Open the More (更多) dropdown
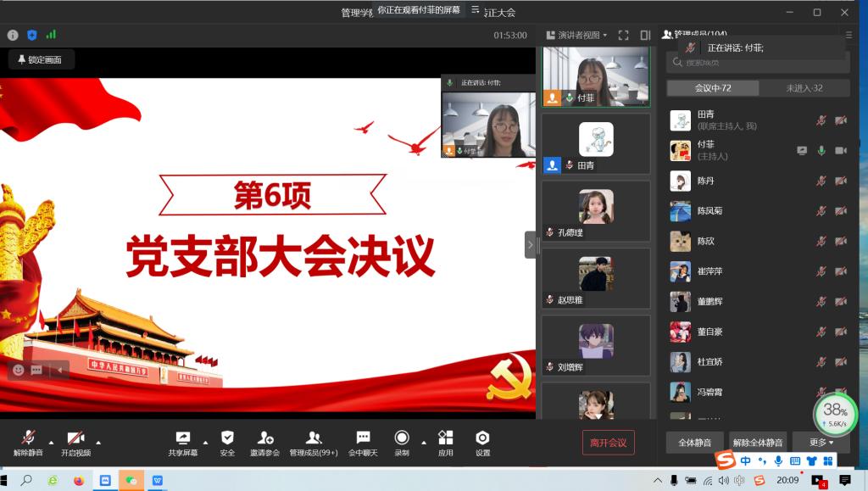The image size is (868, 491). click(x=821, y=442)
